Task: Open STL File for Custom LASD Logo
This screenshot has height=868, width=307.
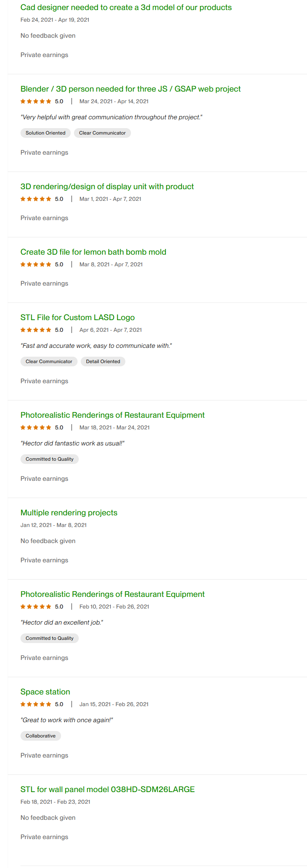Action: (x=78, y=318)
